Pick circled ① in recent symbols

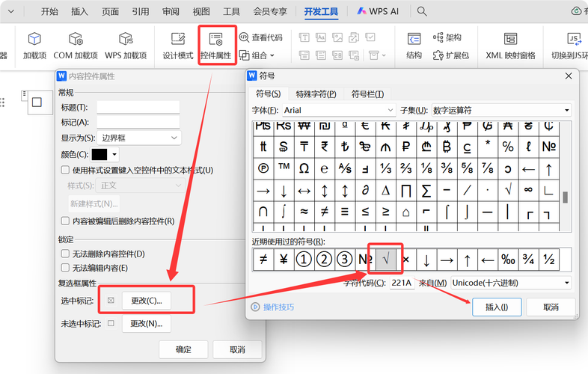(x=304, y=260)
